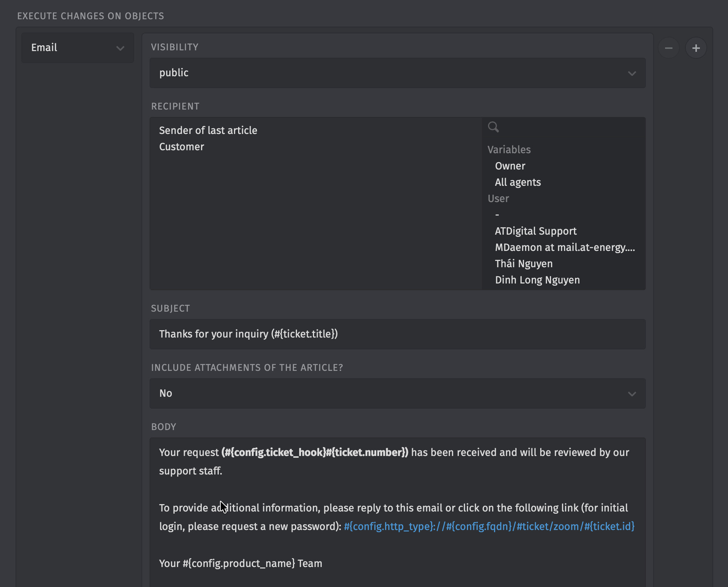Viewport: 728px width, 587px height.
Task: Click the minus remove action button
Action: (x=668, y=48)
